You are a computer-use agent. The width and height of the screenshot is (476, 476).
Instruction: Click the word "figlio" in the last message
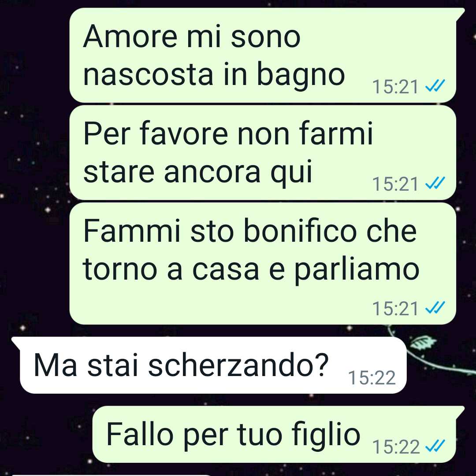pyautogui.click(x=326, y=435)
